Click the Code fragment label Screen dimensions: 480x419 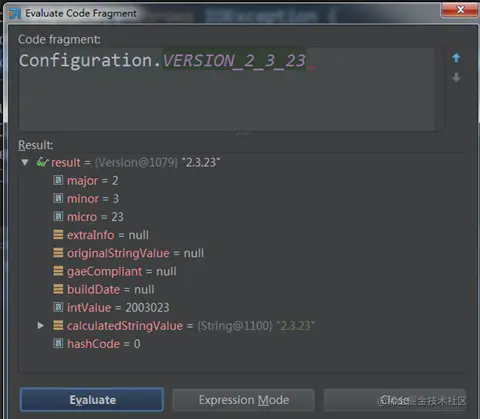[x=59, y=39]
